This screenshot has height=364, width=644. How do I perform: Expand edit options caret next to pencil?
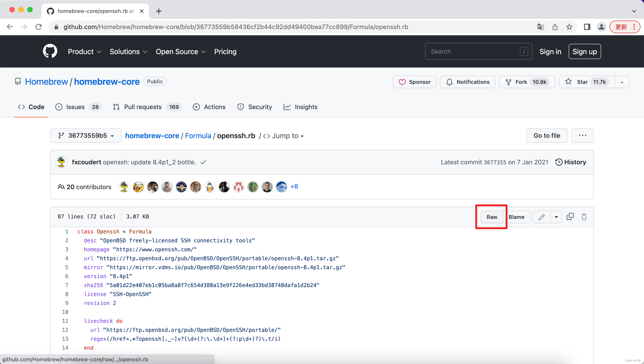pyautogui.click(x=556, y=217)
